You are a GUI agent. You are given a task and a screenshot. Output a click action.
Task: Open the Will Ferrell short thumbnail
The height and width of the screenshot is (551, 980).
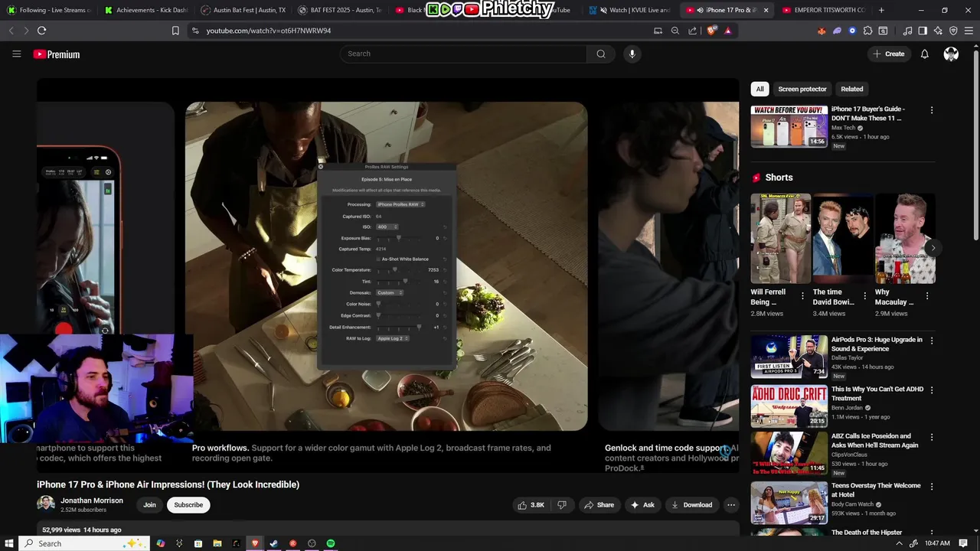coord(780,238)
